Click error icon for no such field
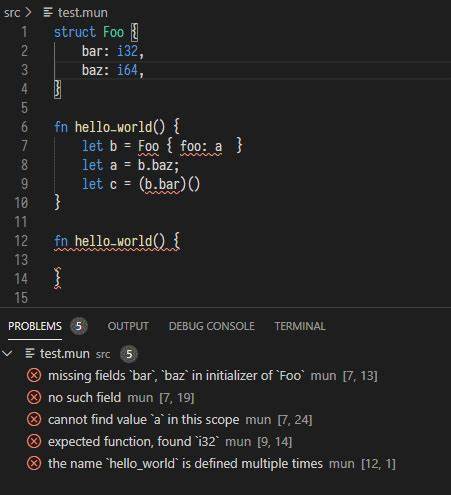This screenshot has height=495, width=451. pos(34,397)
